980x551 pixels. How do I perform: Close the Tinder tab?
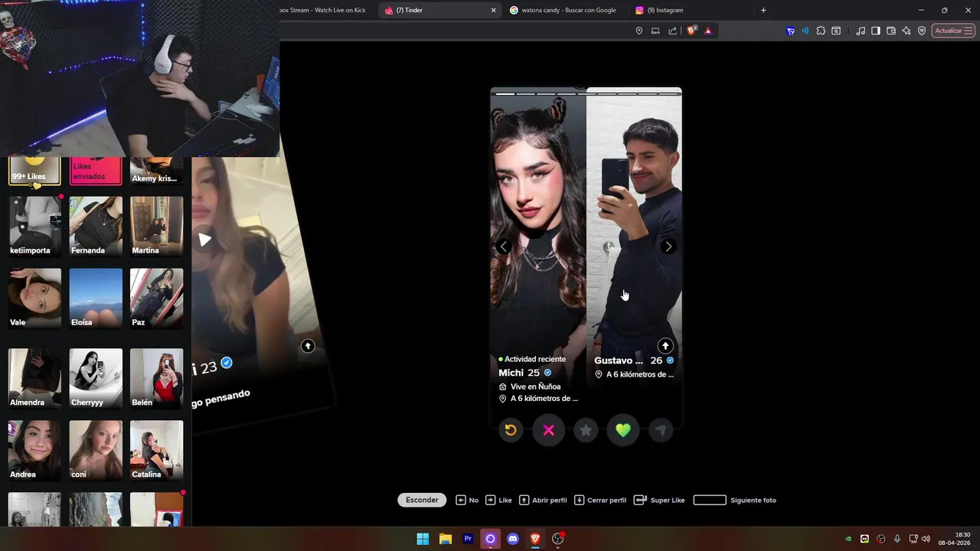click(493, 10)
